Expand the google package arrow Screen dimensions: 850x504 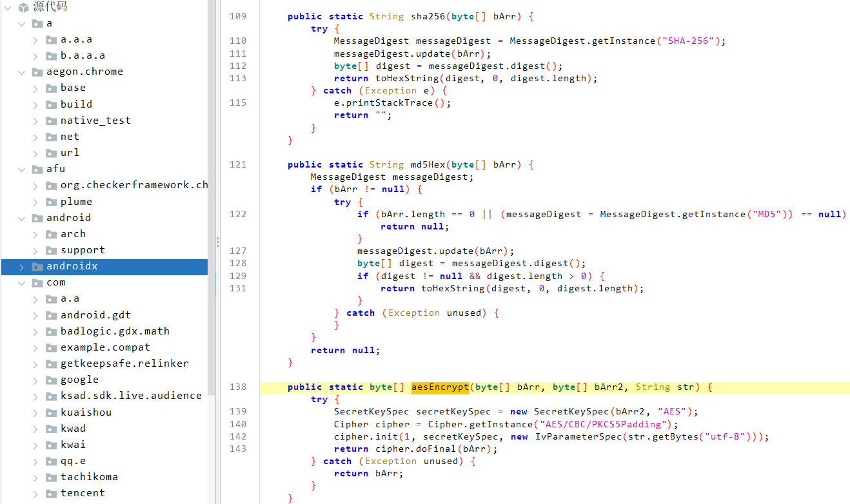[35, 380]
